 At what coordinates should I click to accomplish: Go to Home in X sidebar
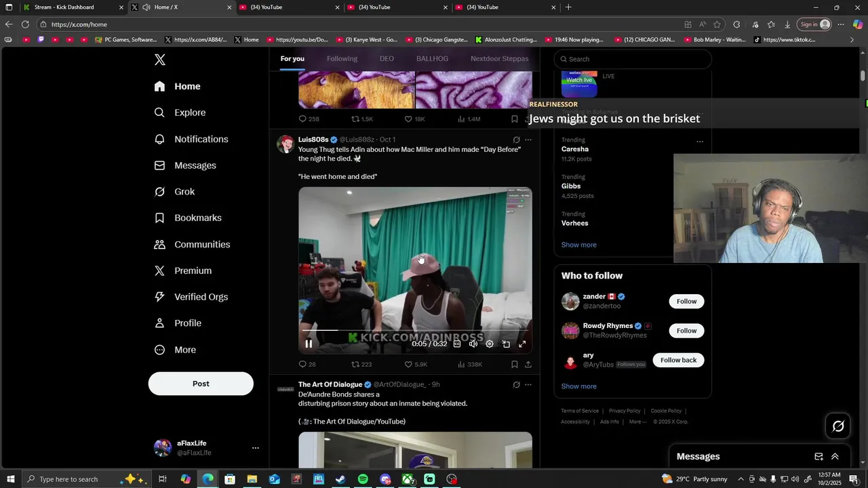[178, 86]
